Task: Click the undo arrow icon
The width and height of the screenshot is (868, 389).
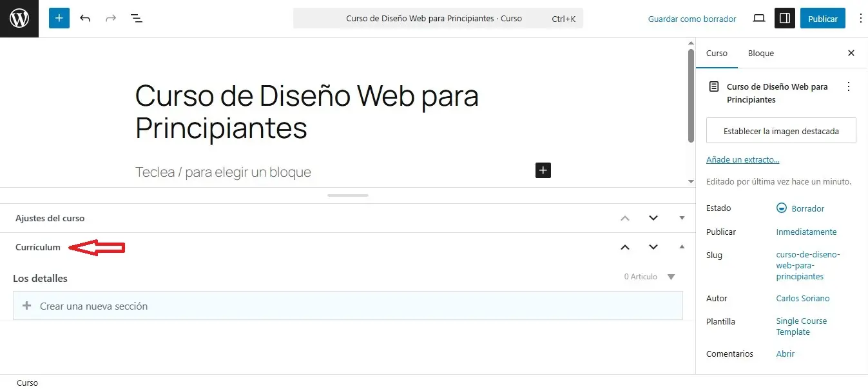Action: [85, 19]
